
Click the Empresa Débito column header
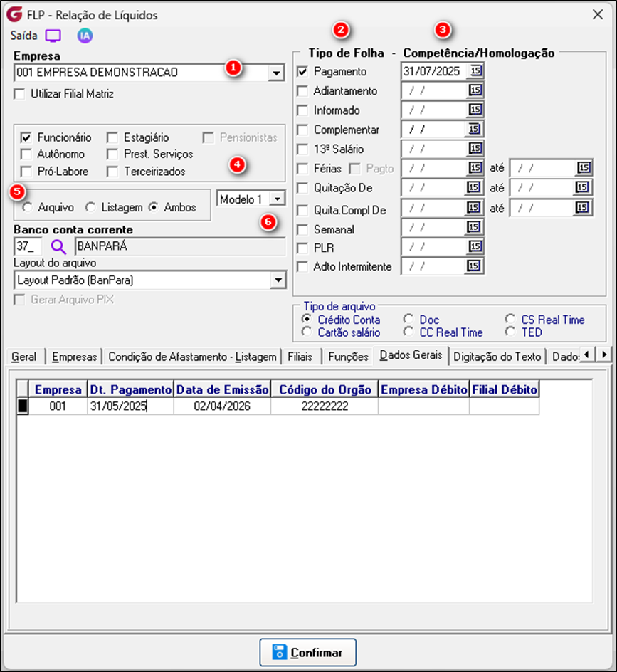[423, 389]
